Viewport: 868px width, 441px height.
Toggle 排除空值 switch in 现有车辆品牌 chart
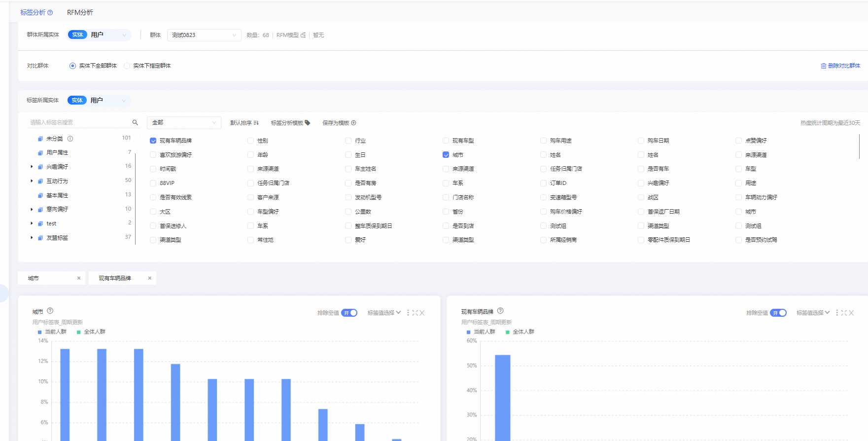778,313
